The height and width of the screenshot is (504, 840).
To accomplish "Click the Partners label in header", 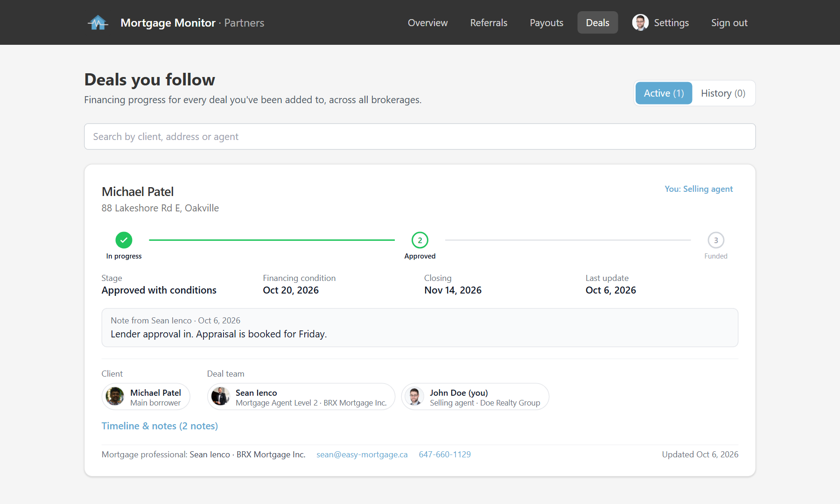I will pyautogui.click(x=244, y=23).
